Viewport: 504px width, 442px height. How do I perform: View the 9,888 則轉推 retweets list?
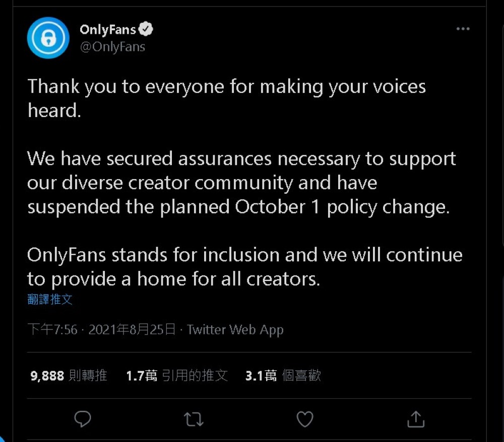coord(69,375)
